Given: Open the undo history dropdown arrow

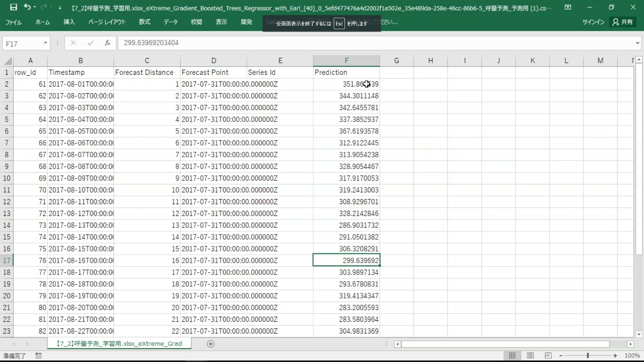Looking at the screenshot, I should point(35,7).
